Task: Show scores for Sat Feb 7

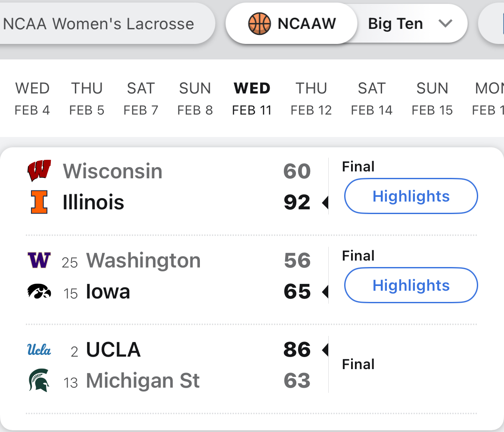Action: 141,99
